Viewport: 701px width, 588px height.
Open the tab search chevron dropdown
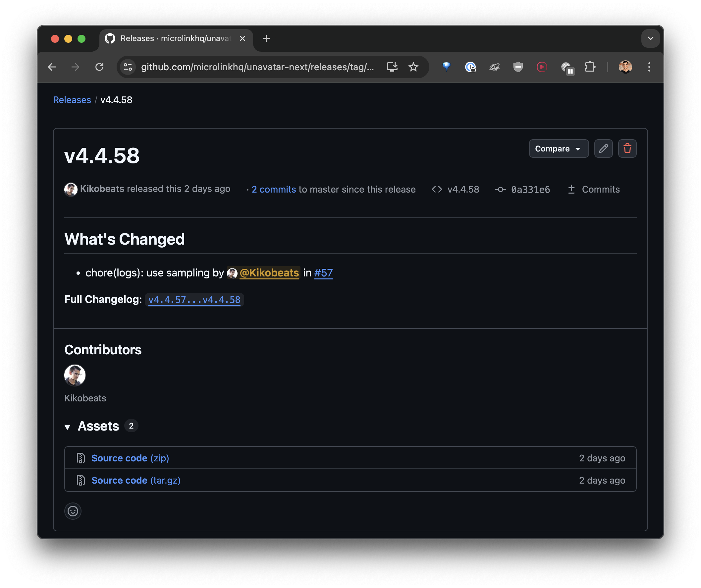click(650, 38)
